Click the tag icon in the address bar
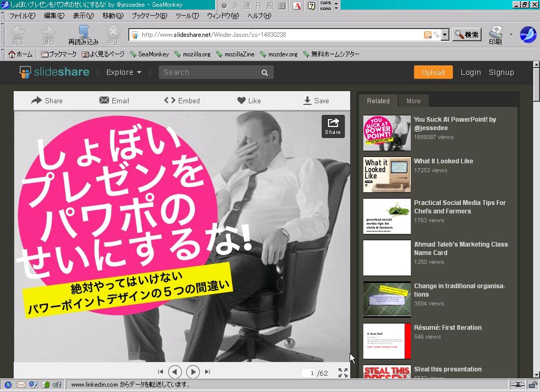 [x=436, y=35]
